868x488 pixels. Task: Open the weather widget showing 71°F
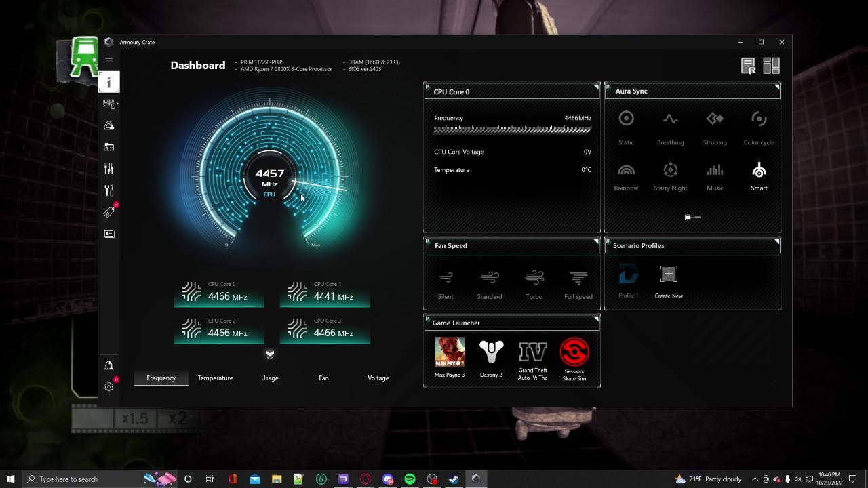click(709, 479)
